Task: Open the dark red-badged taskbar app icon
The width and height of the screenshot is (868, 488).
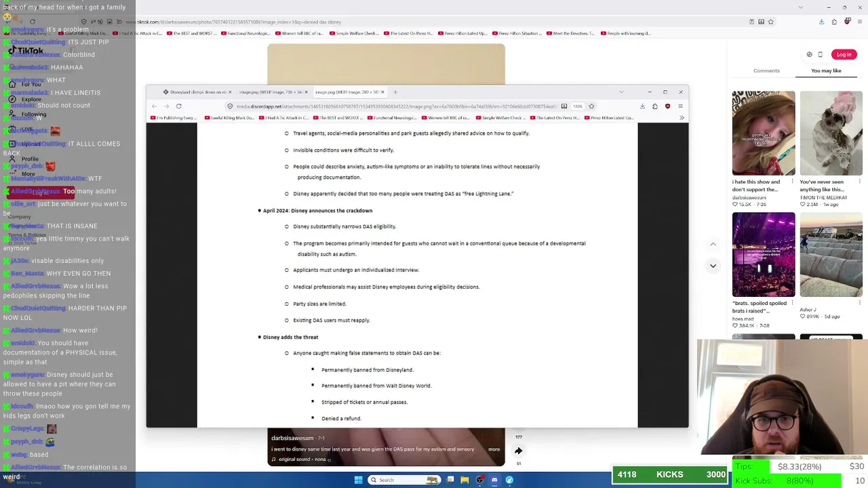Action: pos(479,480)
